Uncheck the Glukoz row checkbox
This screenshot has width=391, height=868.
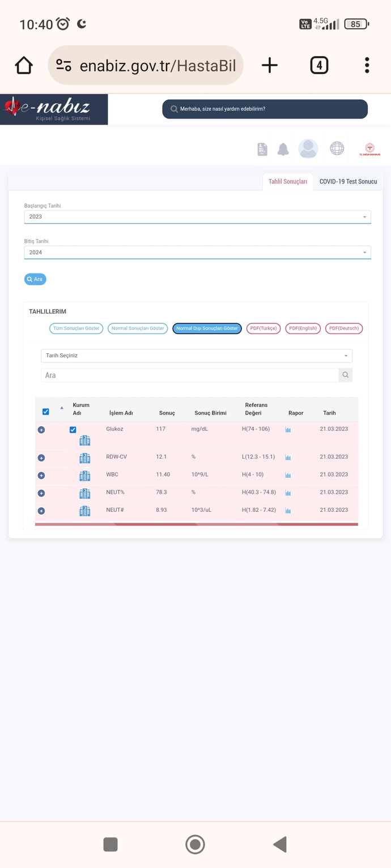tap(73, 430)
